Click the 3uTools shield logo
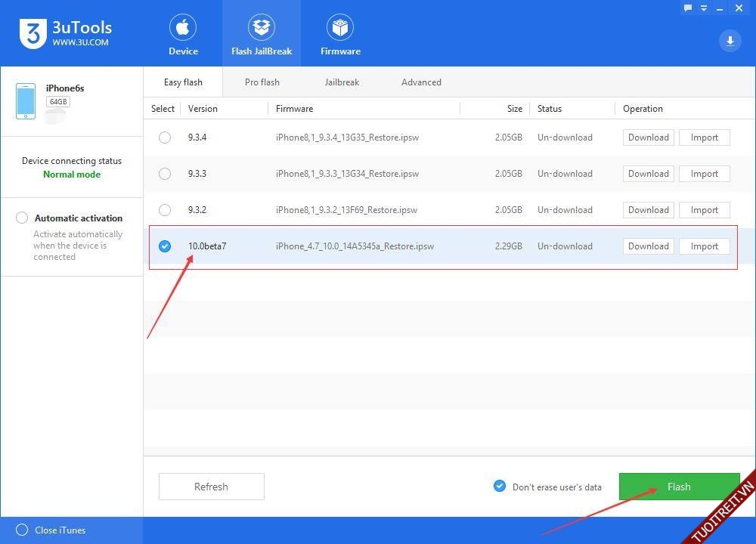This screenshot has height=544, width=756. [32, 34]
